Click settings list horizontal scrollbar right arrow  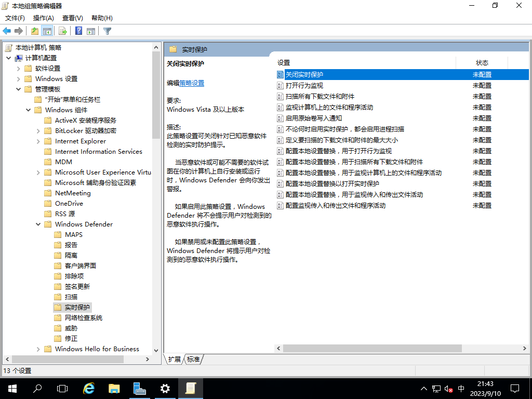click(x=525, y=349)
